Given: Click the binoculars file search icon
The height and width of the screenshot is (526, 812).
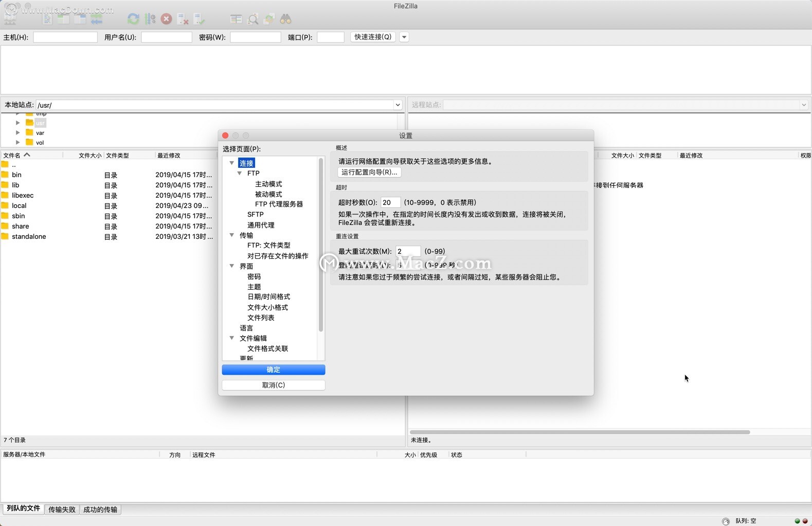Looking at the screenshot, I should pos(285,19).
